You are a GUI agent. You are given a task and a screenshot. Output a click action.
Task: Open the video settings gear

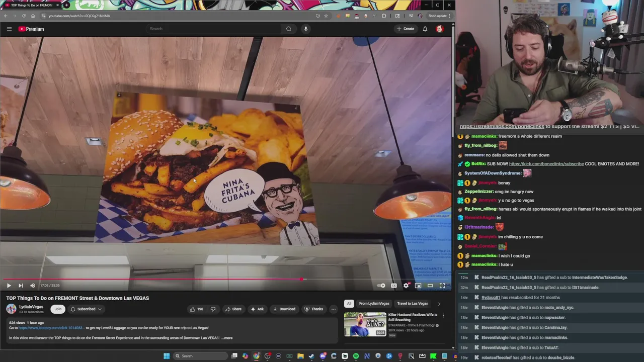pyautogui.click(x=406, y=286)
